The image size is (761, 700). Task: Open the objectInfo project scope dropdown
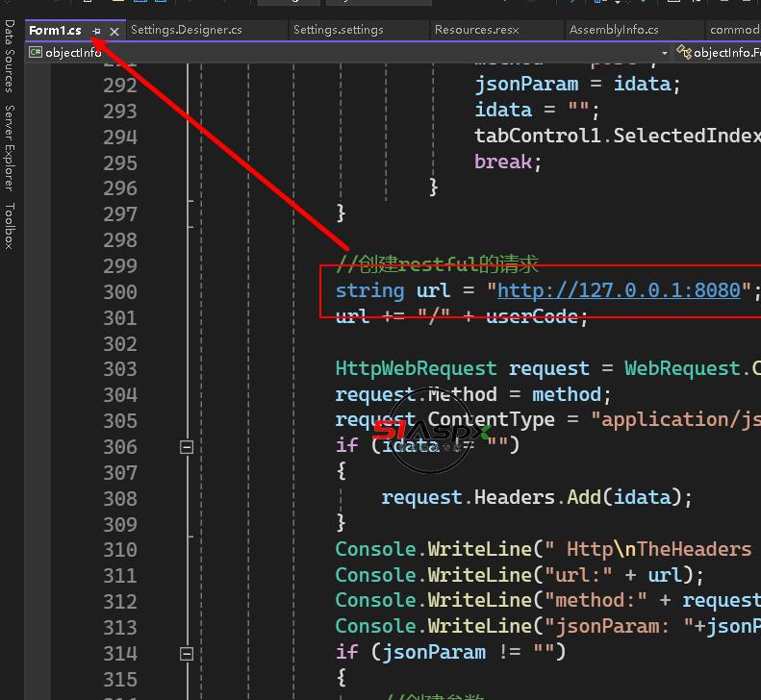(x=664, y=53)
